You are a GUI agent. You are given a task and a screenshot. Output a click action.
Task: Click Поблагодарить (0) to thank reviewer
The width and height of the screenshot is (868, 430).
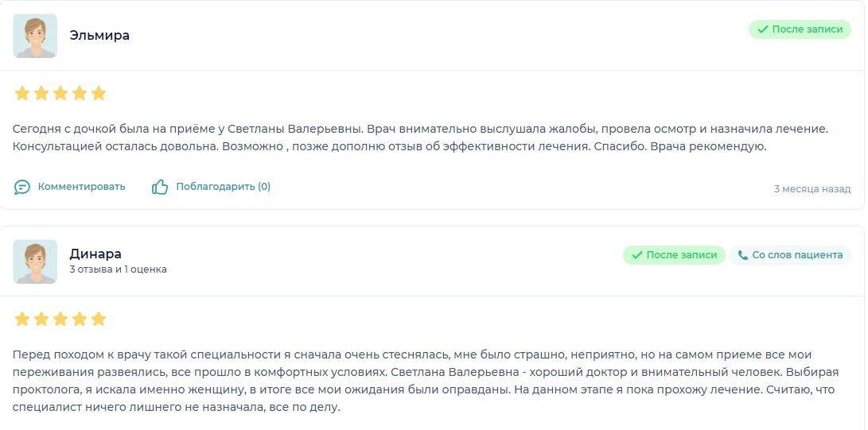(x=223, y=187)
